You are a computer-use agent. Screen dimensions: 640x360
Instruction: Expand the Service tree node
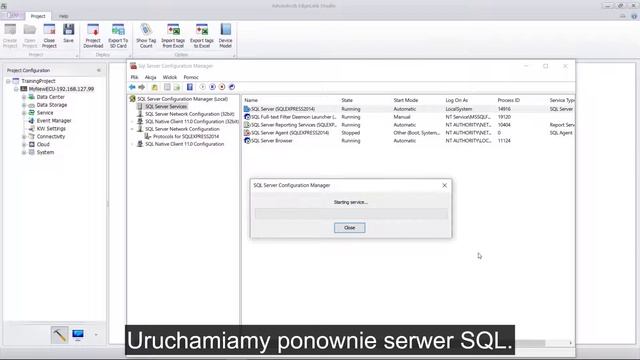(x=24, y=113)
